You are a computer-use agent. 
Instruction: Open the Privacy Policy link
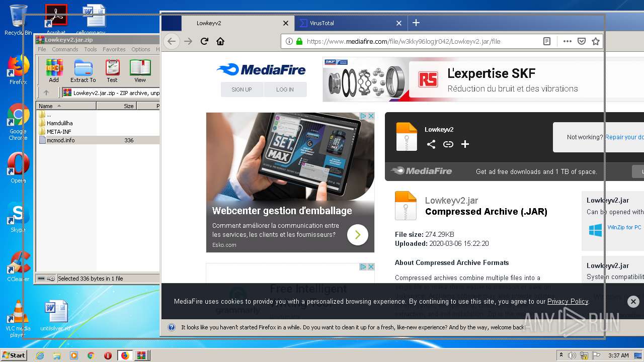568,301
